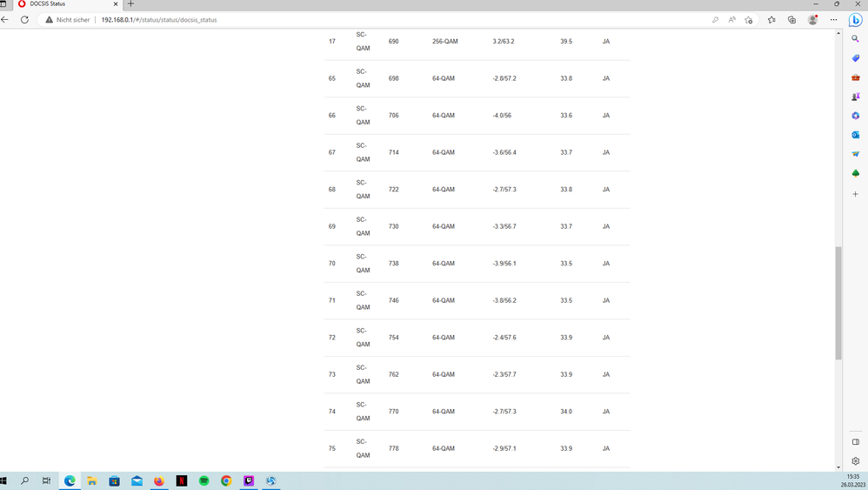The height and width of the screenshot is (490, 868).
Task: Select frequency value 690
Action: (394, 42)
